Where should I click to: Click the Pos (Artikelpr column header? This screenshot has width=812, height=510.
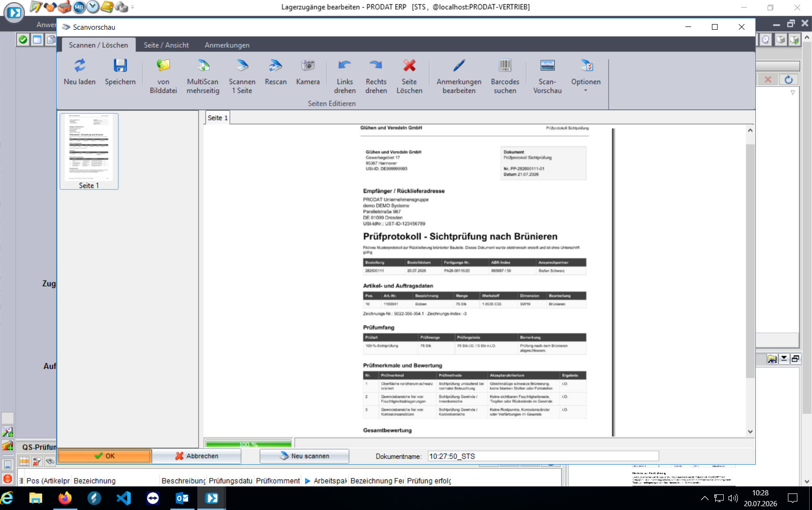pos(48,481)
